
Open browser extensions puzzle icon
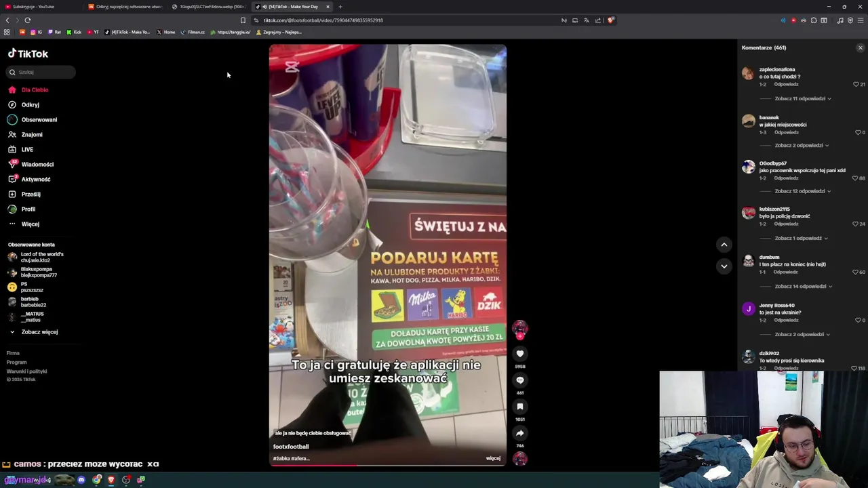pos(814,20)
